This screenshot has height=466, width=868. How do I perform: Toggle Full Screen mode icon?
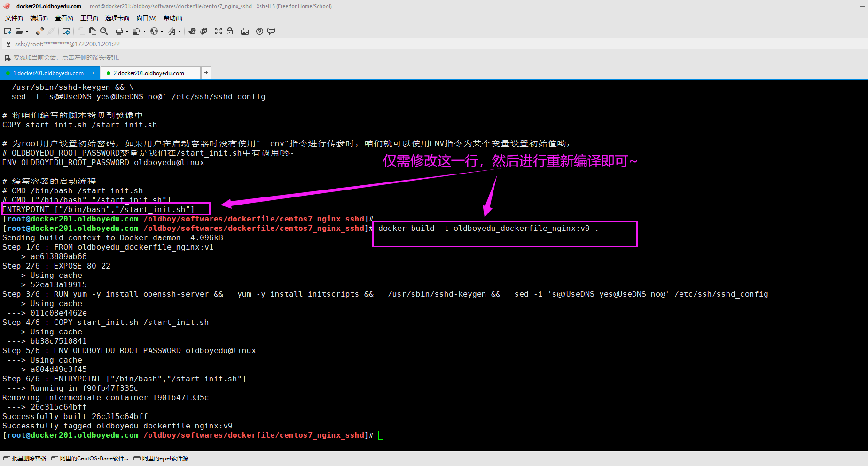[x=219, y=31]
